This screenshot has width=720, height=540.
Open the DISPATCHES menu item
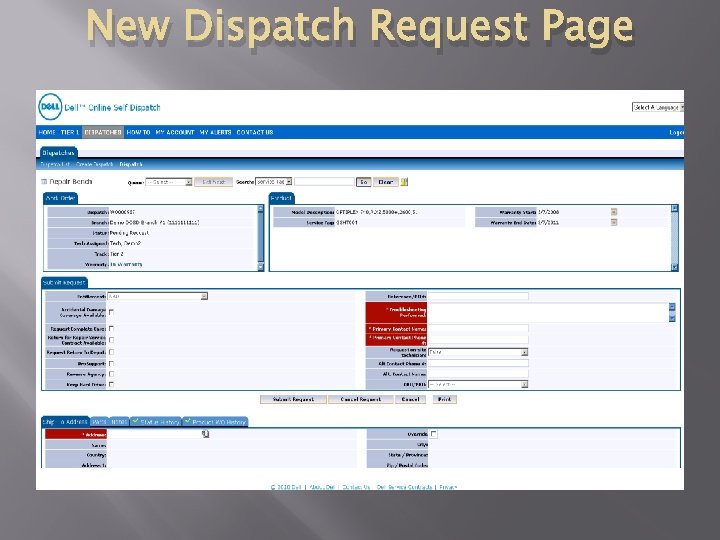point(103,132)
